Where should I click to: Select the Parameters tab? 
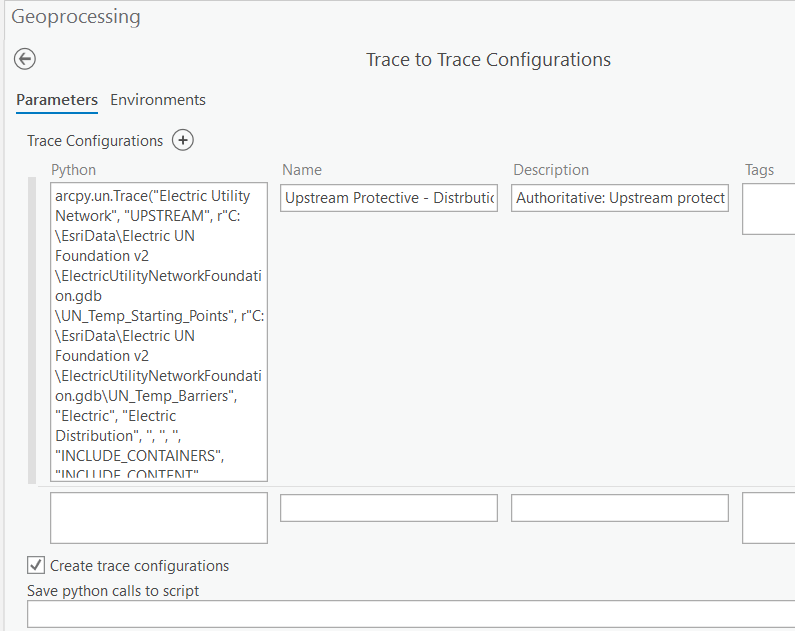coord(57,100)
